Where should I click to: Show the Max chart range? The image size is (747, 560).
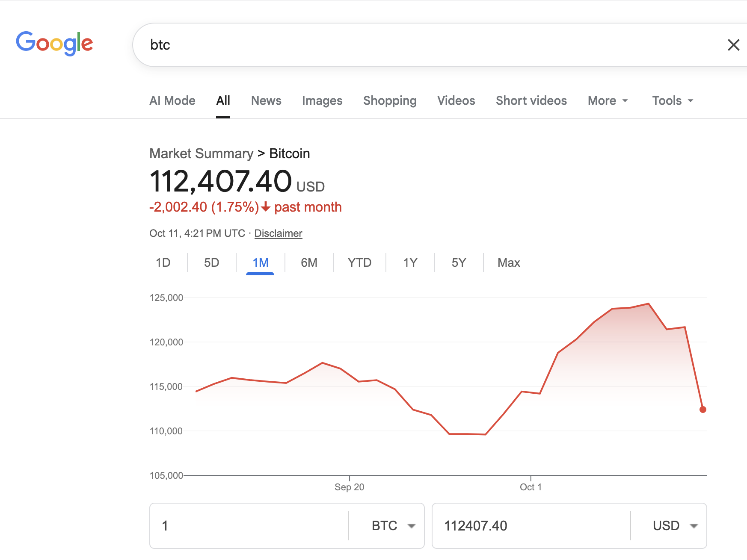tap(509, 262)
